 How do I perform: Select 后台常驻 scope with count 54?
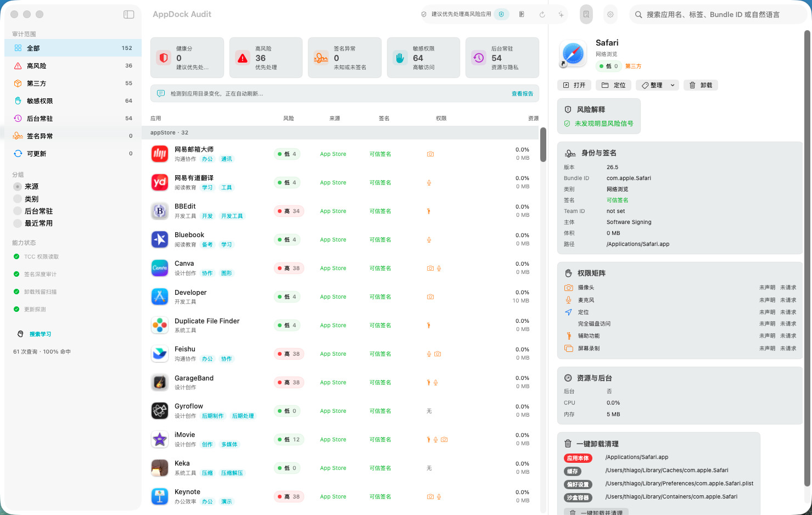point(73,119)
